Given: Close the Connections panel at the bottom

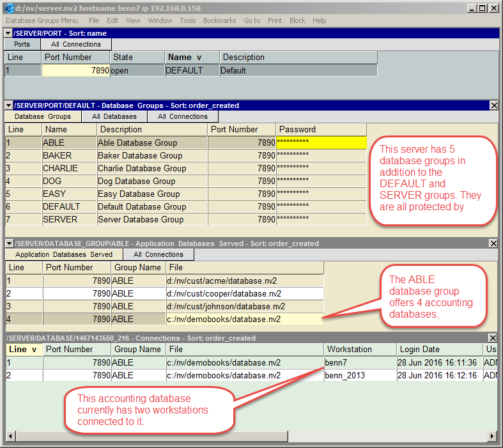Looking at the screenshot, I should pyautogui.click(x=493, y=338).
